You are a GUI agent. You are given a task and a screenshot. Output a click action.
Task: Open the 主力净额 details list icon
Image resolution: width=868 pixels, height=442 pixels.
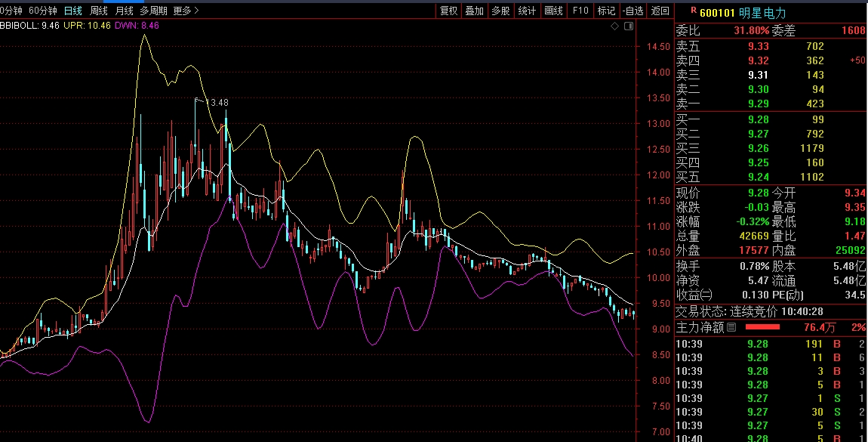click(x=731, y=328)
